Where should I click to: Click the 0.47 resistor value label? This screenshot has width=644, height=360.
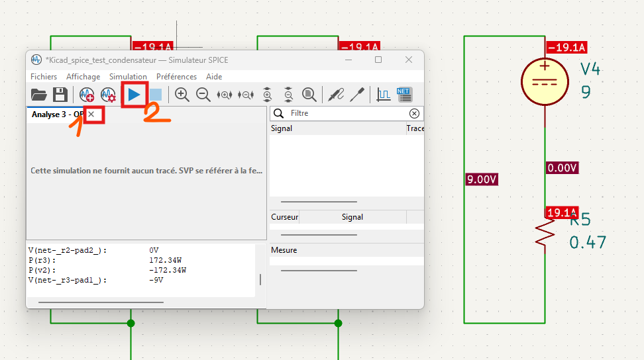[x=588, y=242]
